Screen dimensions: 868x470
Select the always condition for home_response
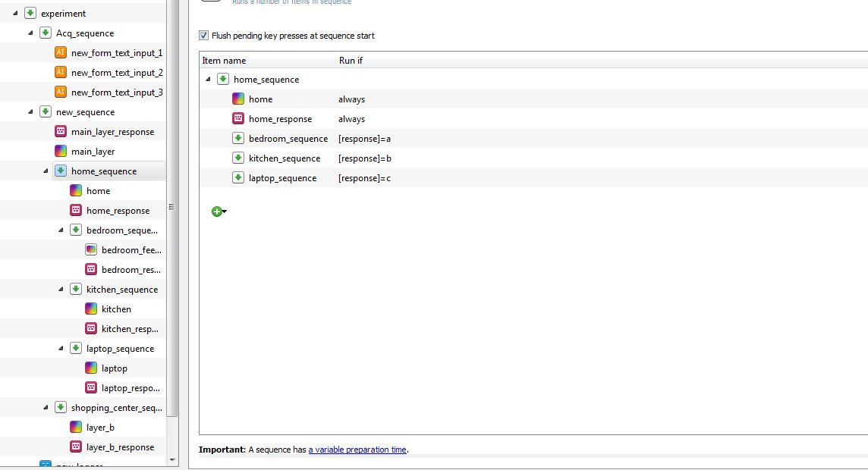point(351,119)
